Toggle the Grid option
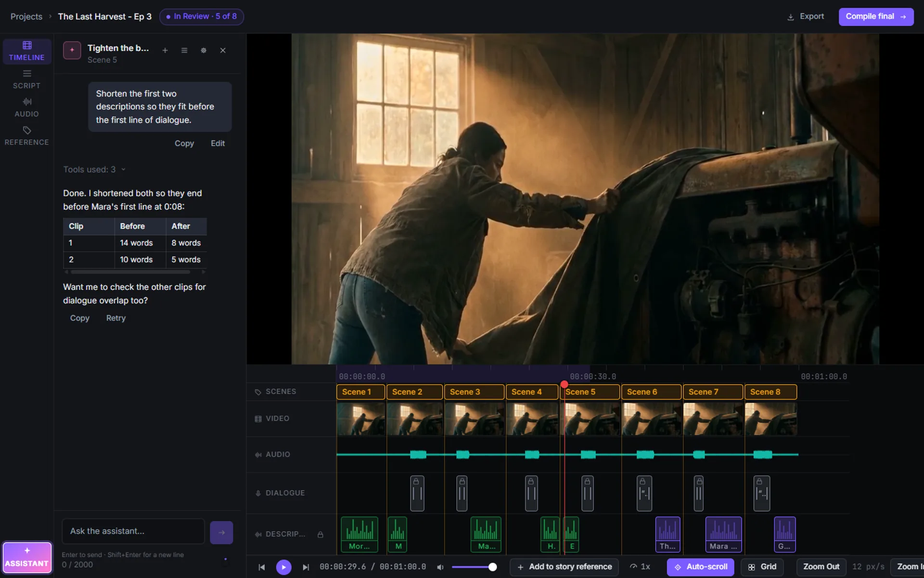Screen dimensions: 924x578 [x=762, y=567]
